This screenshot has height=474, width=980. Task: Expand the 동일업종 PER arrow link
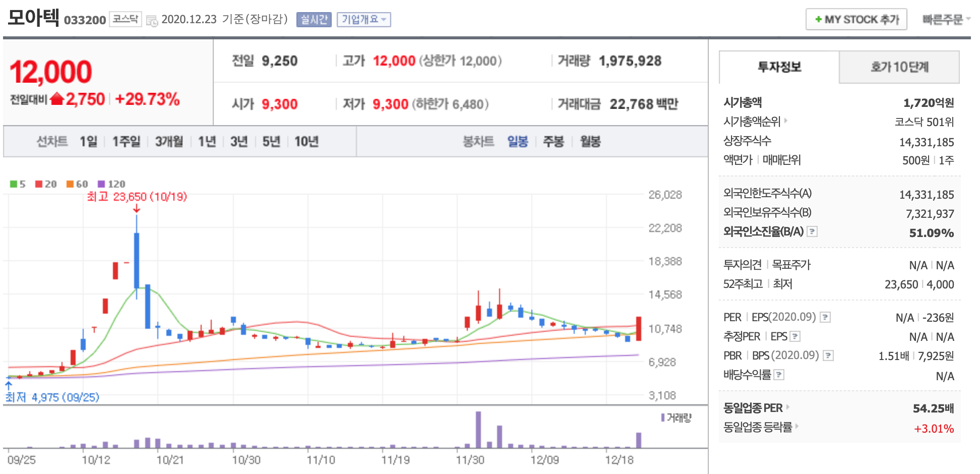coord(787,407)
